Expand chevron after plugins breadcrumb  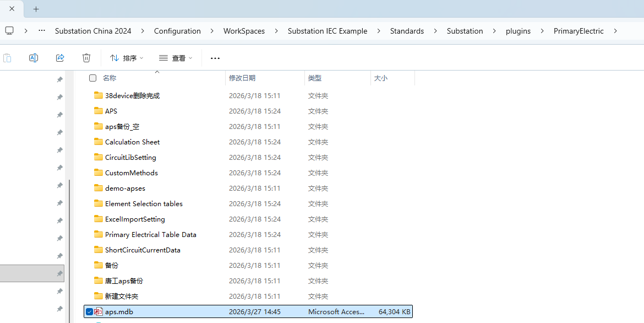click(x=542, y=31)
